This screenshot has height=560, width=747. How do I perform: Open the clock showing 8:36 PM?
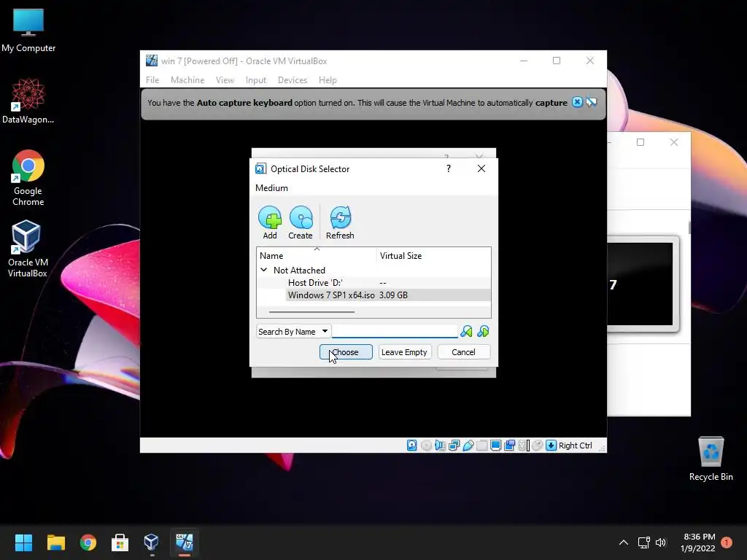tap(698, 542)
